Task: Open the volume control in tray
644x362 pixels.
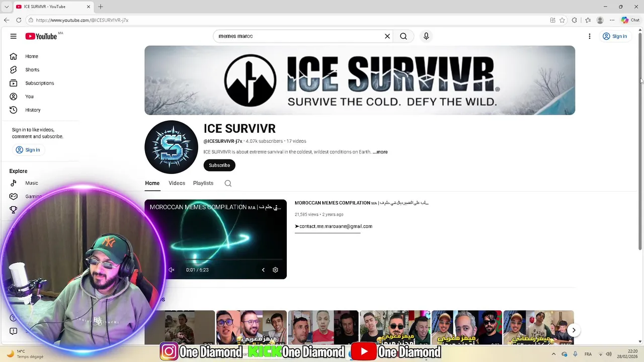Action: point(609,354)
